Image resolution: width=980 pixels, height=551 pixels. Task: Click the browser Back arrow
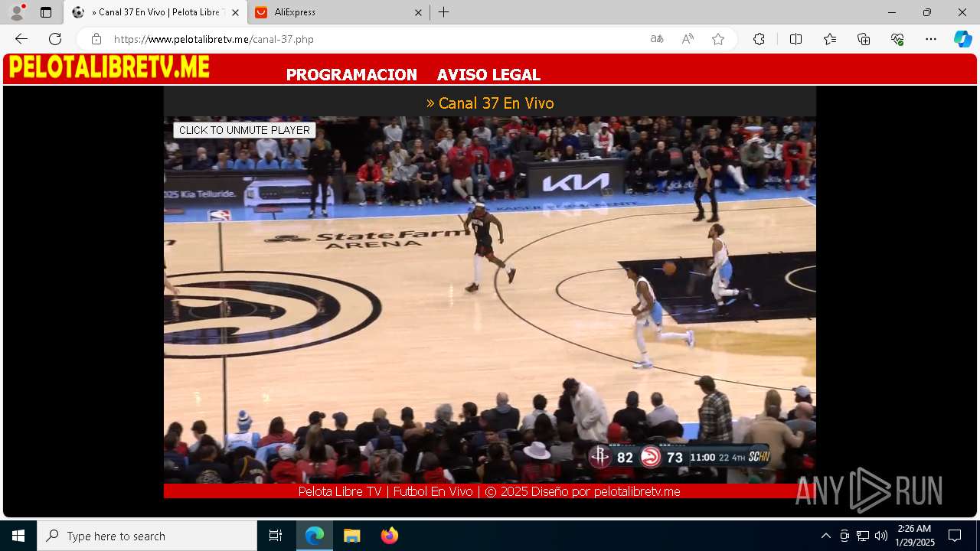click(21, 39)
